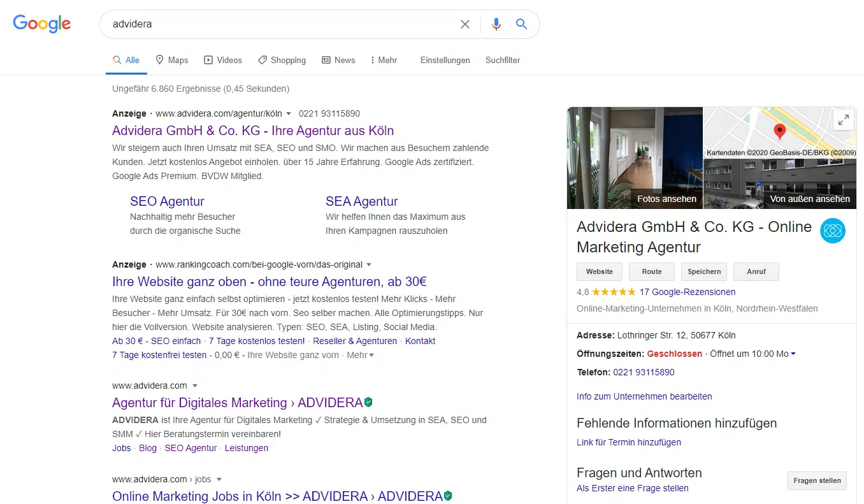This screenshot has width=864, height=504.
Task: Open the Blog sitelink
Action: coord(148,448)
